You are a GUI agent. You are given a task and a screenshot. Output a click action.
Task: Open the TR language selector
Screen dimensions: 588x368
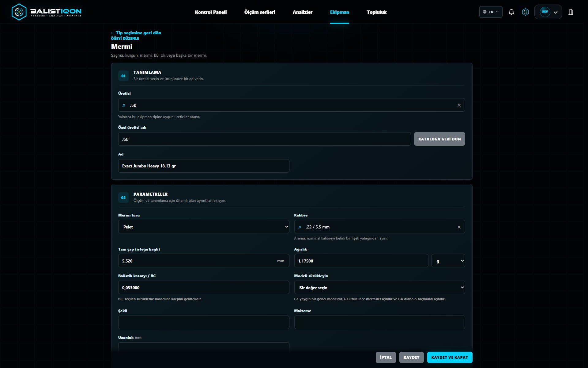[491, 12]
